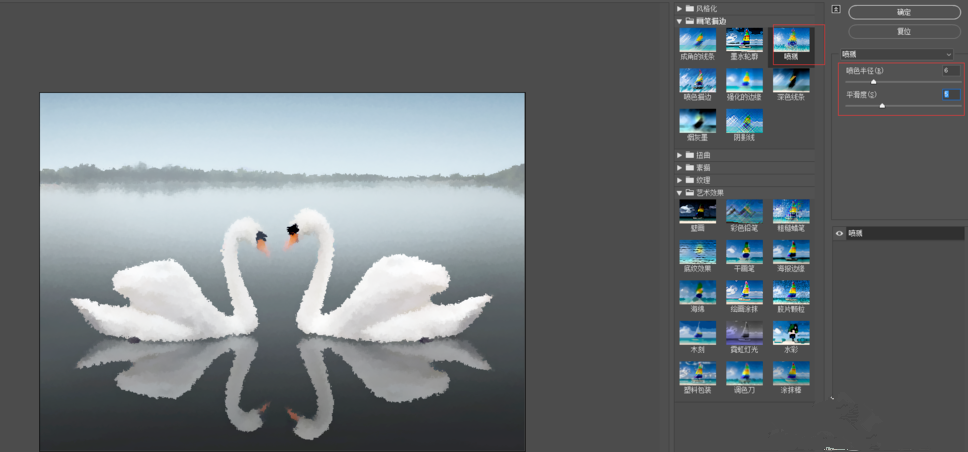Expand the 风格化 filter folder
968x452 pixels.
[680, 9]
